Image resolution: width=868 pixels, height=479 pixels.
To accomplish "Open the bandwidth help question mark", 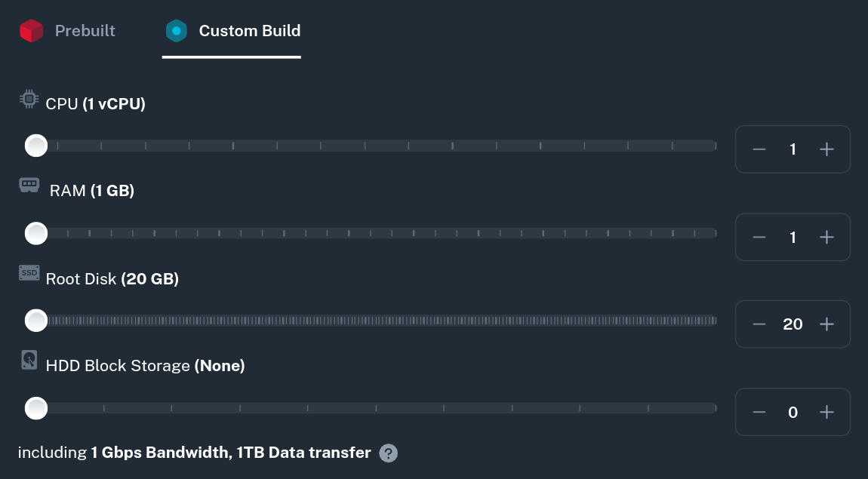I will pyautogui.click(x=388, y=453).
